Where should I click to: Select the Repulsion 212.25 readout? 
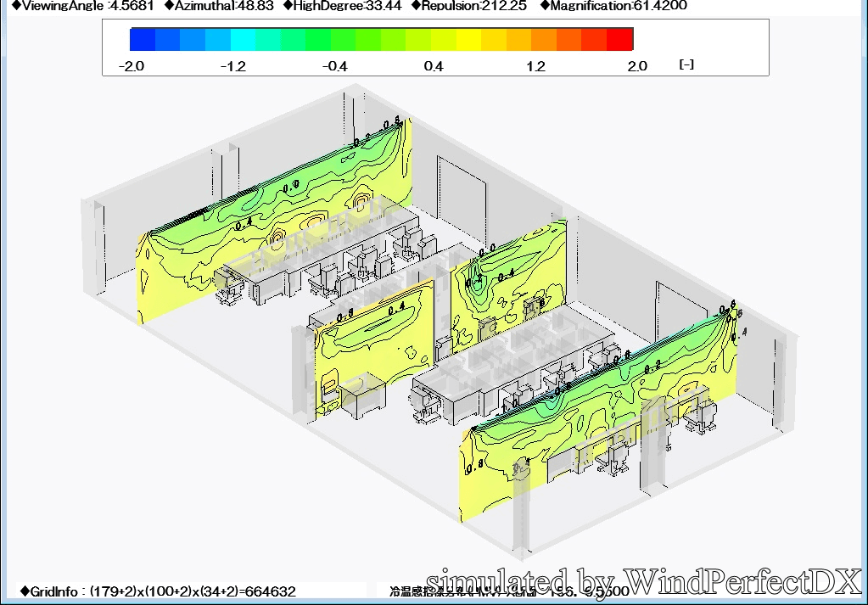469,6
